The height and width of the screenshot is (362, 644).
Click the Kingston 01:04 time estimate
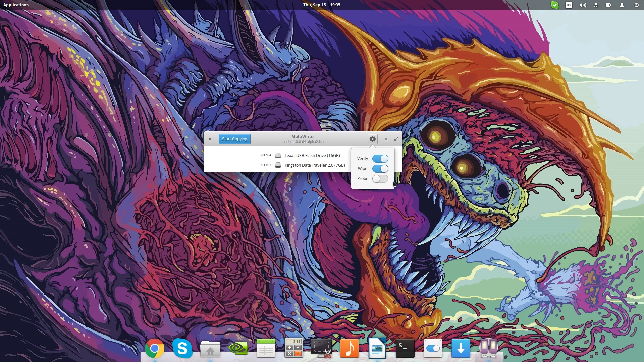[266, 165]
